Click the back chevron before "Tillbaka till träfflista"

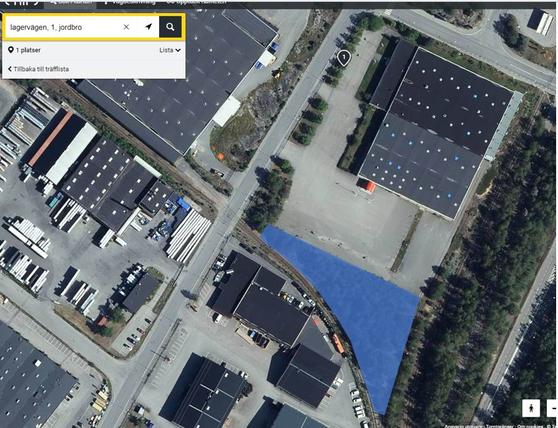click(x=10, y=69)
